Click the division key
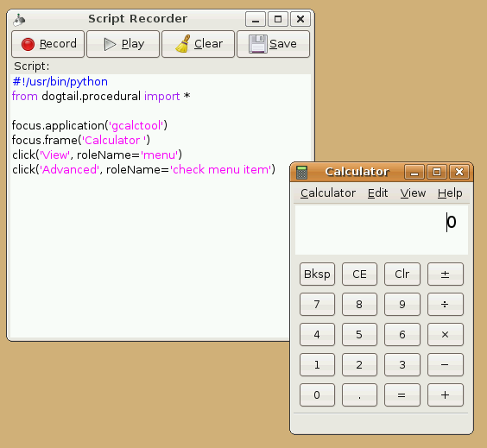 point(445,304)
